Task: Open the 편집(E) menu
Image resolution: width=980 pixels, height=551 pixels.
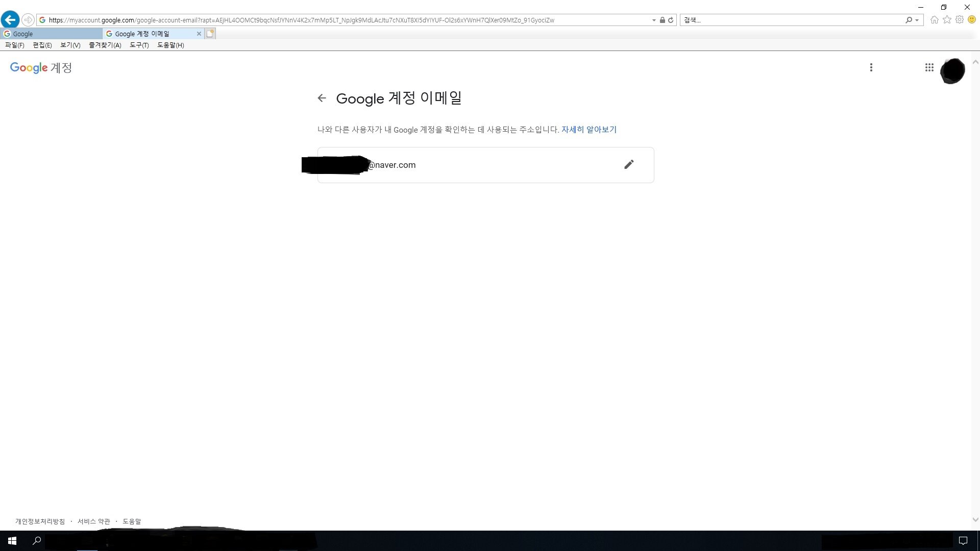Action: 42,45
